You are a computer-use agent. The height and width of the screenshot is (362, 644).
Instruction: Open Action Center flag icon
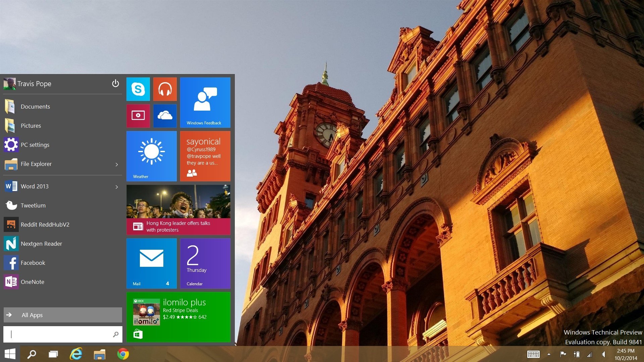(563, 354)
